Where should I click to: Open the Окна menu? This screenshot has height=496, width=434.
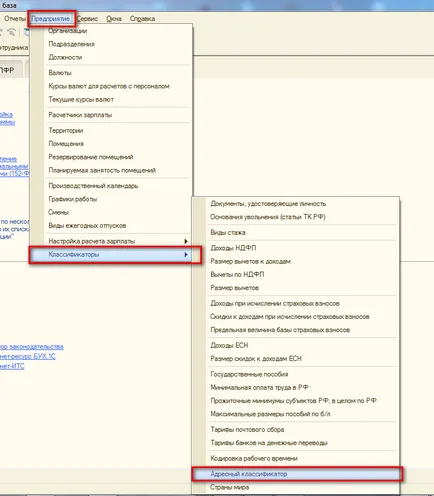114,19
